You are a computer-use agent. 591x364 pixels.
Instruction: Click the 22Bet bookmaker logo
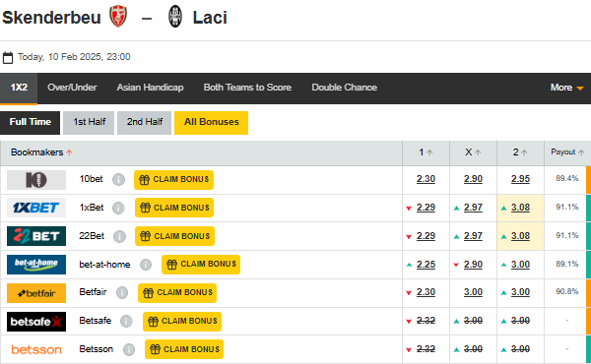pos(36,236)
